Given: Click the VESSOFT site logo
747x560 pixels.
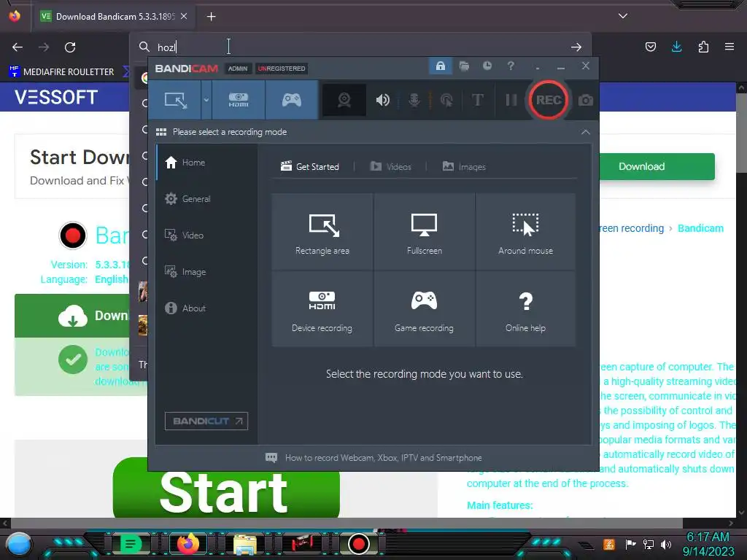Looking at the screenshot, I should pos(56,97).
